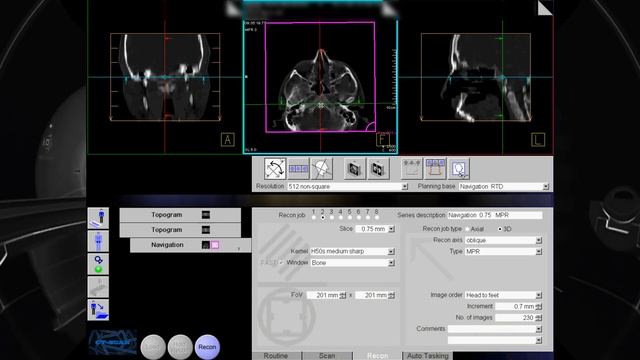The image size is (640, 360).
Task: Select Recon job 8 radio button
Action: [x=376, y=218]
